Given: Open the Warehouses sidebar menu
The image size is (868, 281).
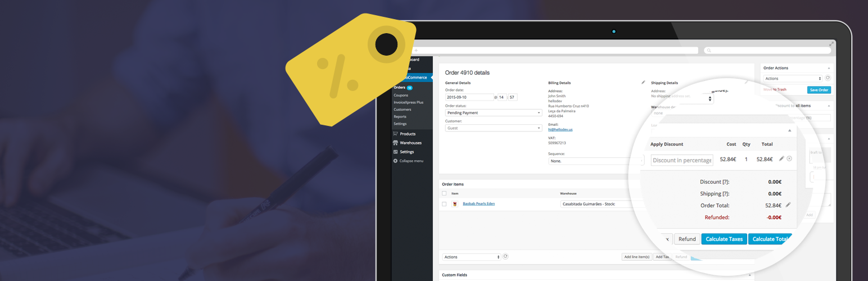Looking at the screenshot, I should (412, 143).
